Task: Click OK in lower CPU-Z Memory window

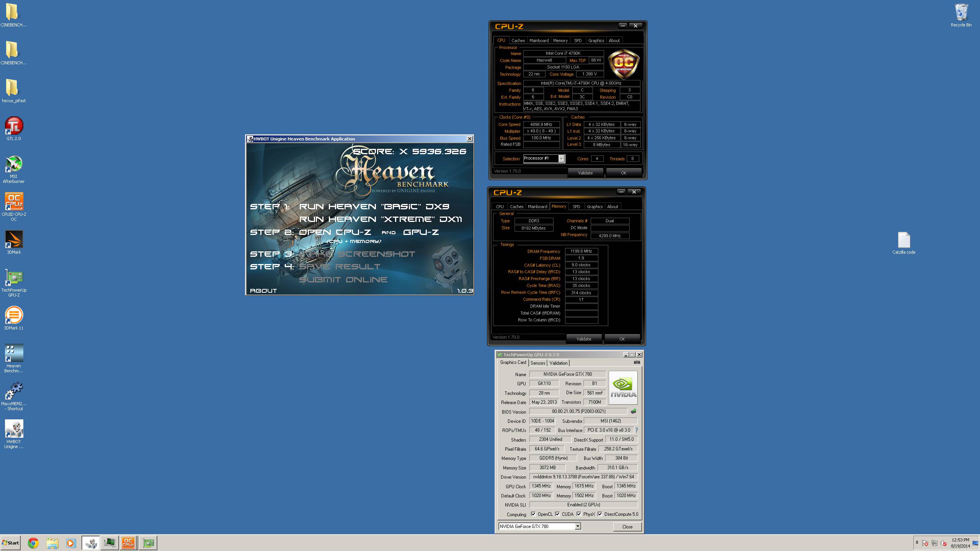Action: click(x=622, y=339)
